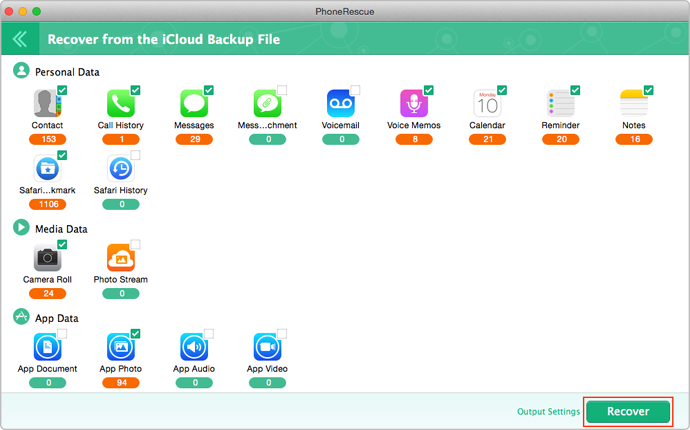This screenshot has width=690, height=430.
Task: Click the Calendar count badge 21
Action: 487,139
